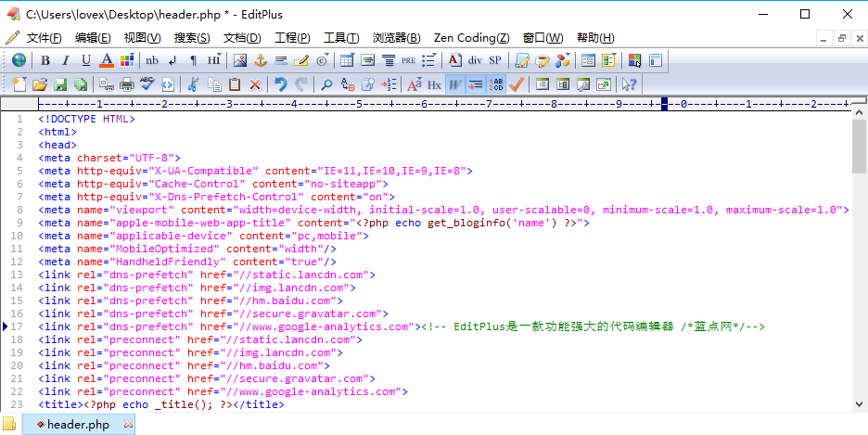Open Find in Files icon
The image size is (868, 435).
[368, 84]
